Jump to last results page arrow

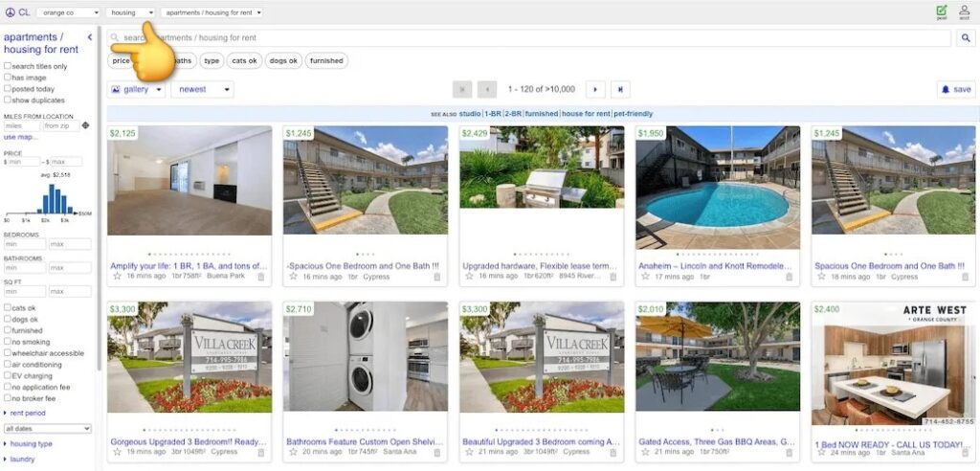[x=620, y=89]
